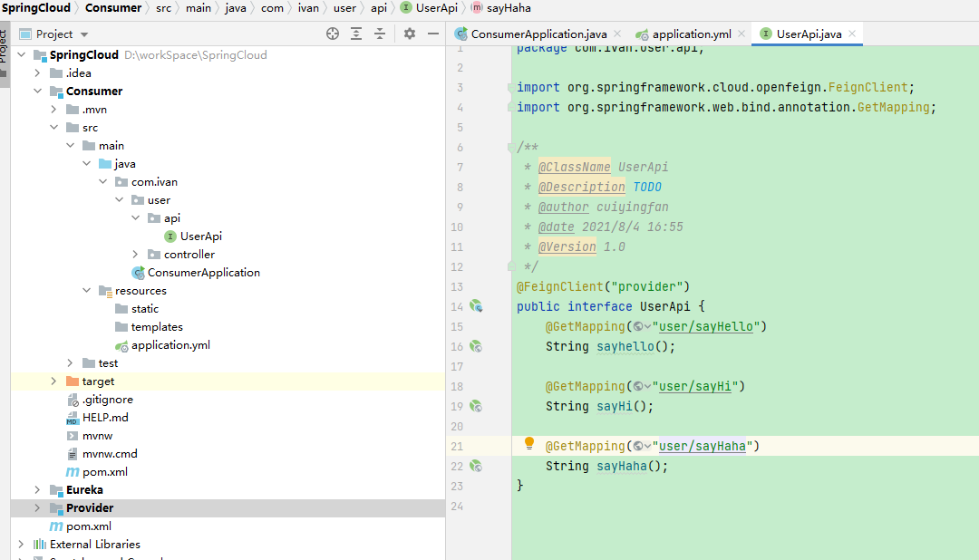979x560 pixels.
Task: Hide the Project tool window with minus icon
Action: click(x=433, y=34)
